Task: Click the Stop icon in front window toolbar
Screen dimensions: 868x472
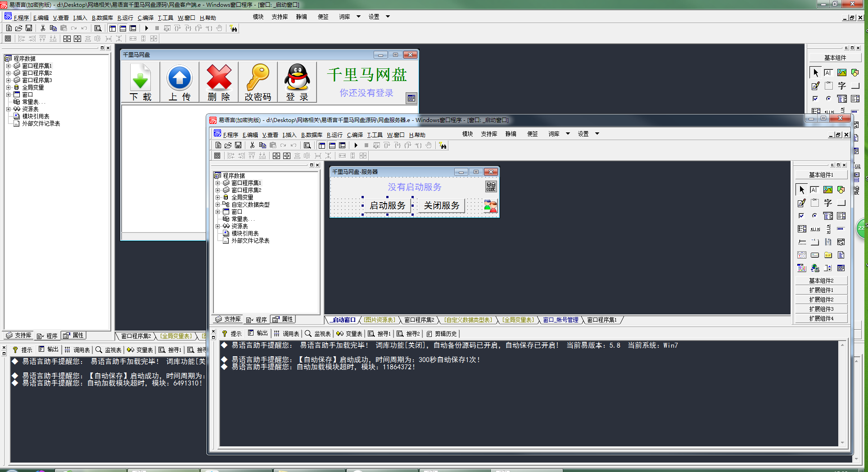Action: point(366,145)
